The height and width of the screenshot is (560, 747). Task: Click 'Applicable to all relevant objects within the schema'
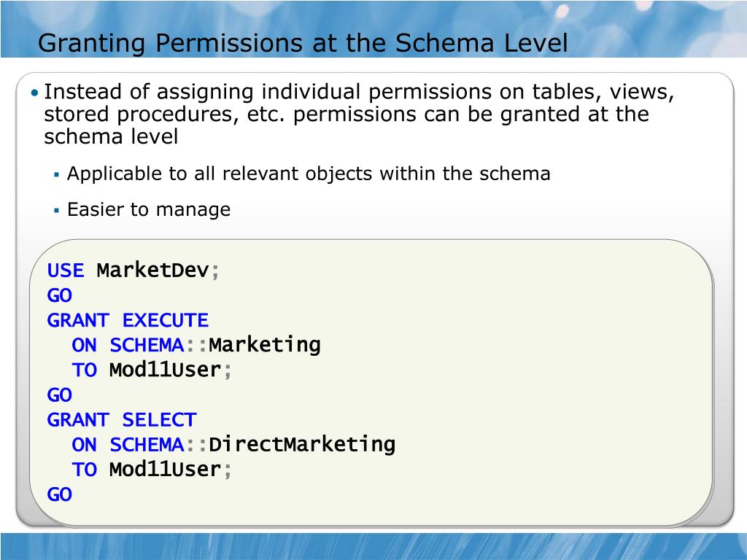(309, 174)
